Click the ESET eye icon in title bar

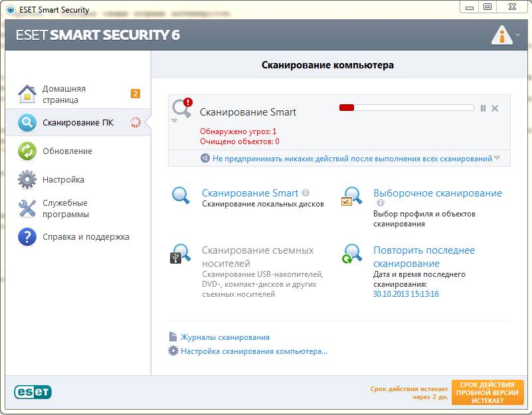click(11, 10)
